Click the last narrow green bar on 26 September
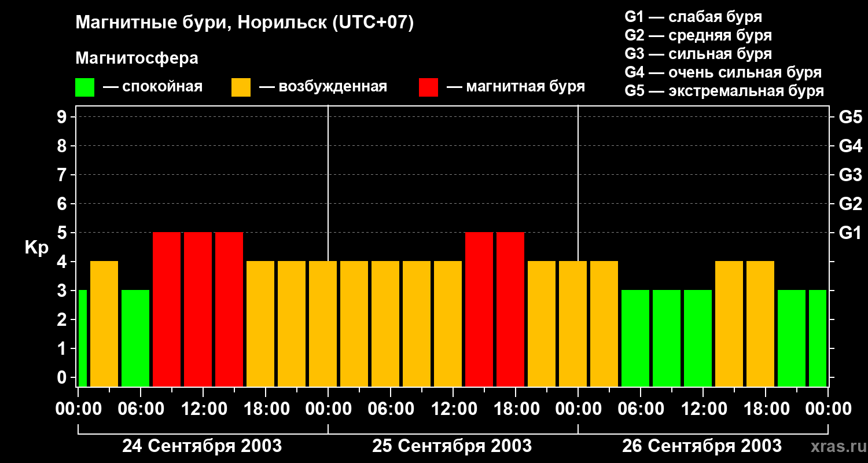868x463 pixels. tap(818, 338)
